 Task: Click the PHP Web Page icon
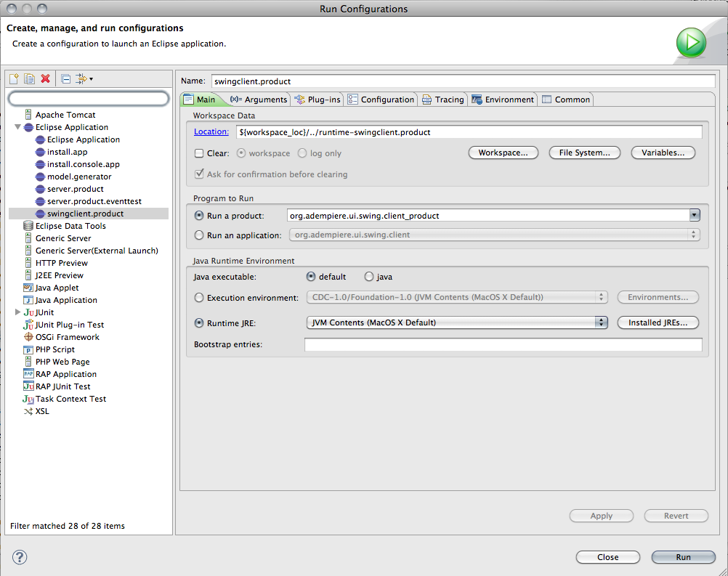28,362
